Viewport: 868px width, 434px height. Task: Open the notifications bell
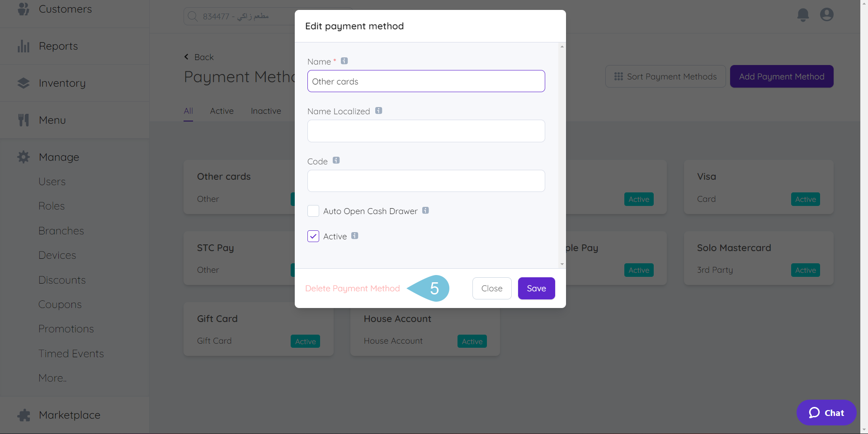pyautogui.click(x=803, y=15)
